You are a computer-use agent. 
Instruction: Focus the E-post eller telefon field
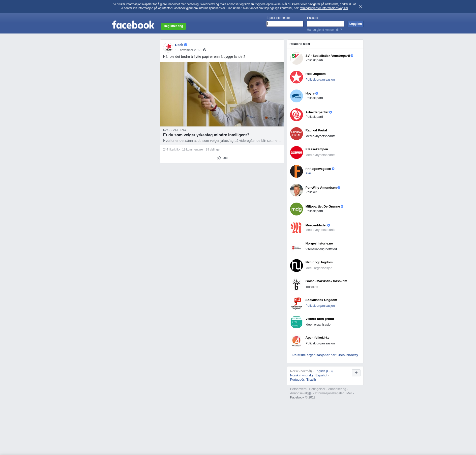click(285, 24)
